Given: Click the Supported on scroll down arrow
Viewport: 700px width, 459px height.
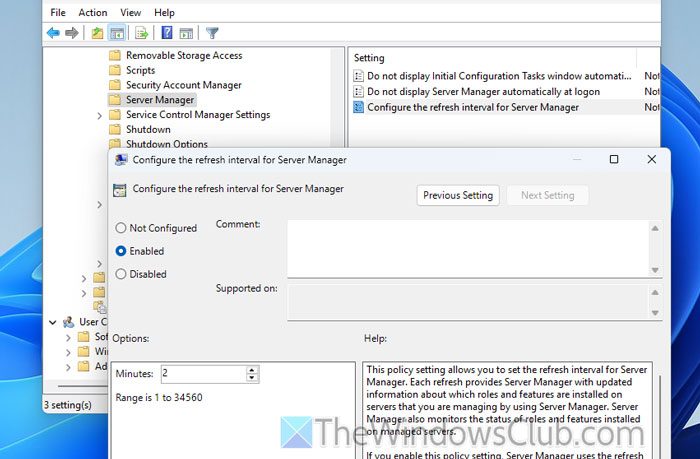Looking at the screenshot, I should tap(655, 313).
